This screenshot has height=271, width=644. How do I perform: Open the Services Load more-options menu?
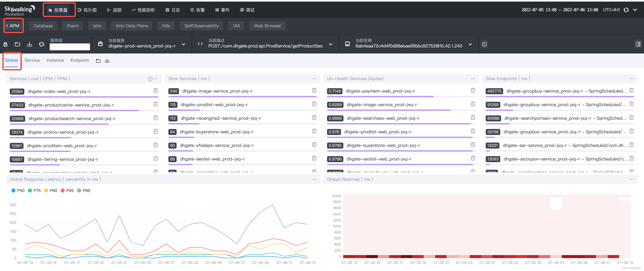pos(156,79)
